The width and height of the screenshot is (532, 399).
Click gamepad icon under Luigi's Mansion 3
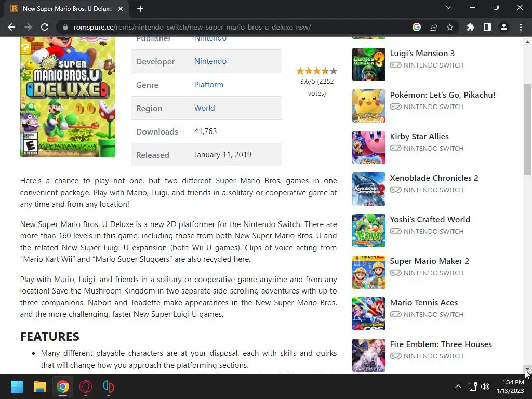pyautogui.click(x=395, y=65)
